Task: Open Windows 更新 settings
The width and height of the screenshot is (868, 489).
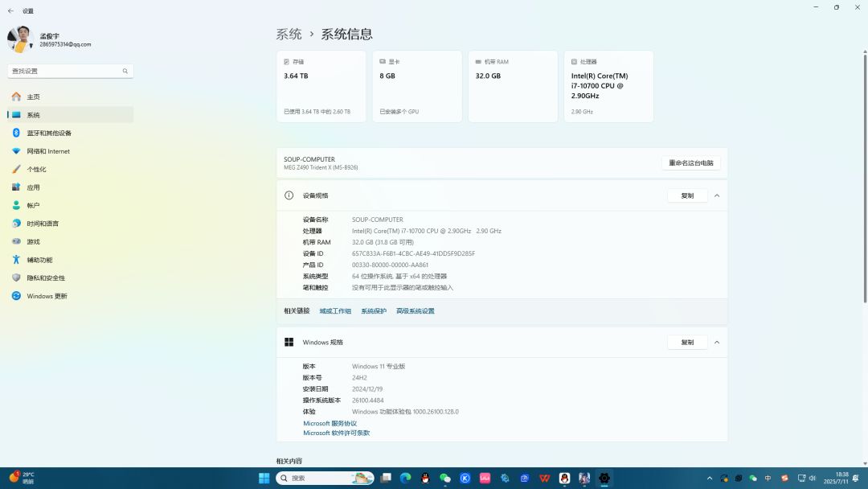Action: pos(70,296)
